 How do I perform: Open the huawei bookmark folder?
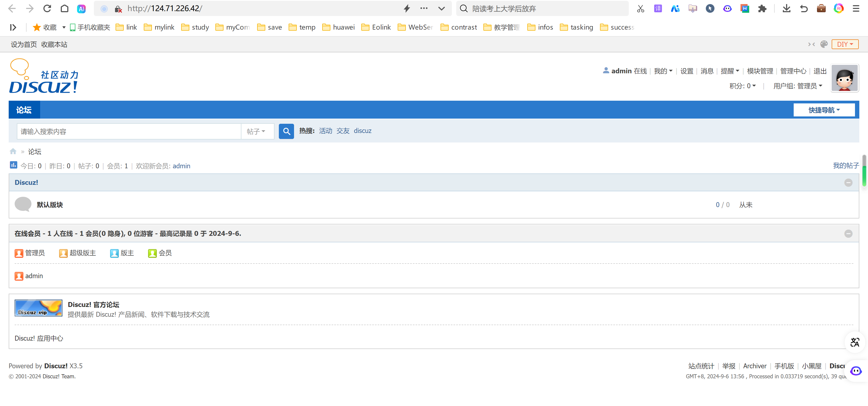click(x=338, y=27)
